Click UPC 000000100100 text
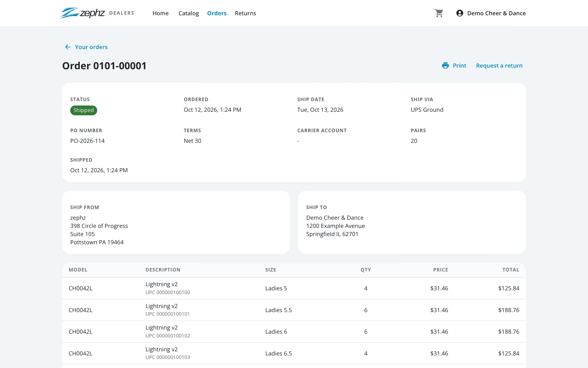Image resolution: width=588 pixels, height=368 pixels. [168, 292]
